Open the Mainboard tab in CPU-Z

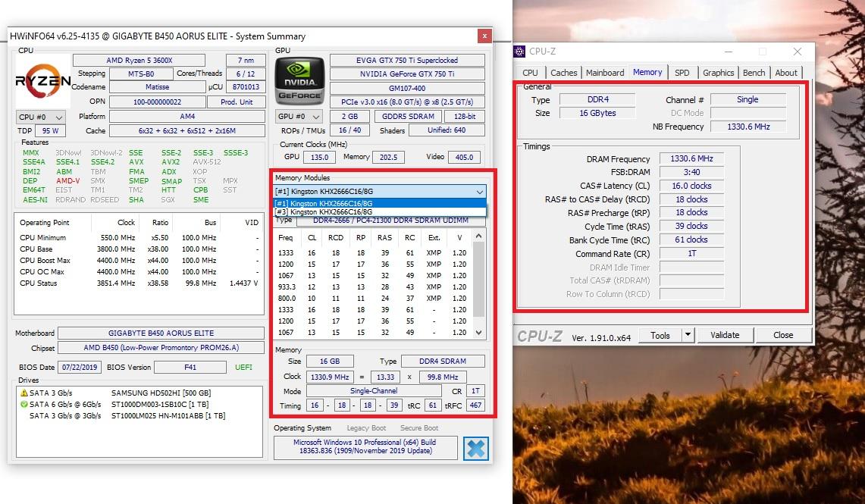point(605,73)
